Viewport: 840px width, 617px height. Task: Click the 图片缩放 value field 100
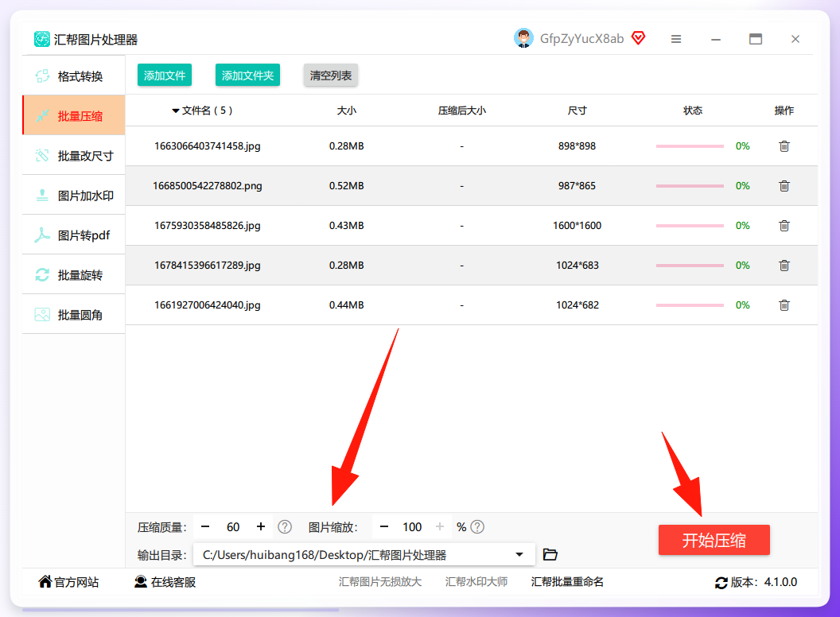412,527
